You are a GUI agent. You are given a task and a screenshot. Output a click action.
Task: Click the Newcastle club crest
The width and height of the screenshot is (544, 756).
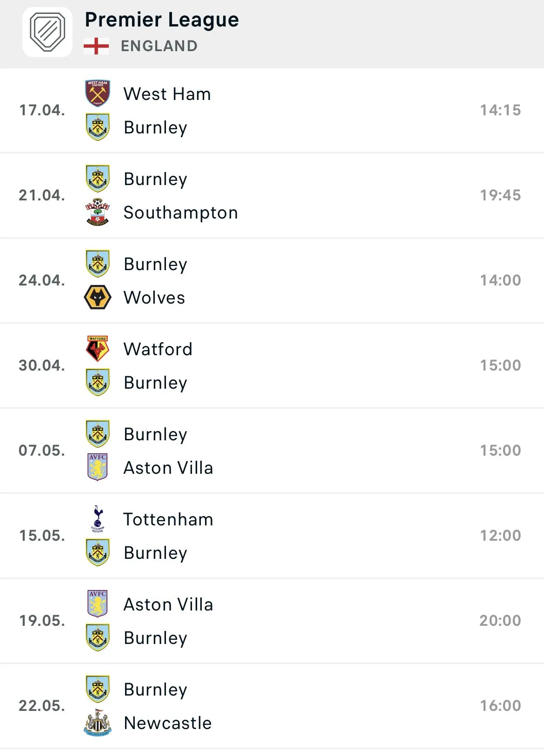[98, 723]
